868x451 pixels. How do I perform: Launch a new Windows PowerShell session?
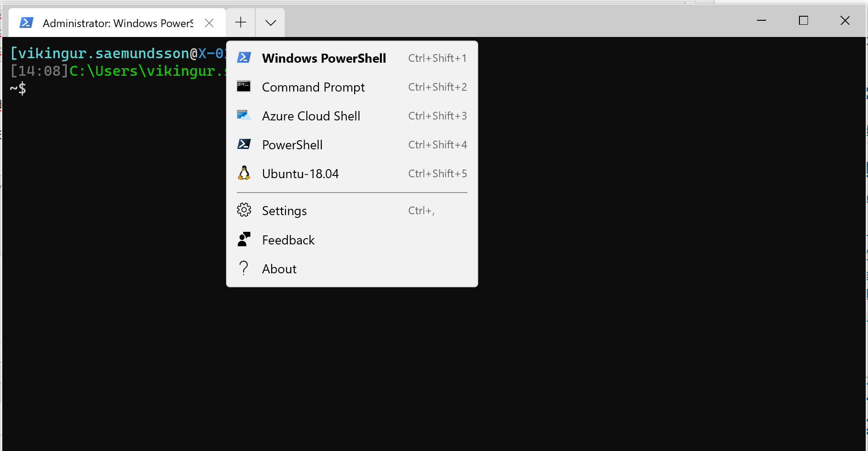click(323, 58)
